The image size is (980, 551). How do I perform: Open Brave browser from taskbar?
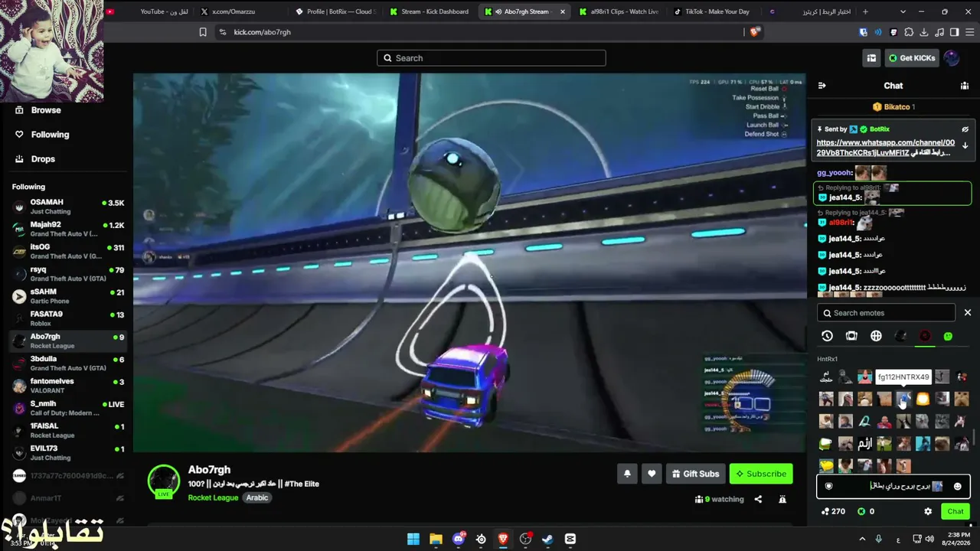[503, 539]
